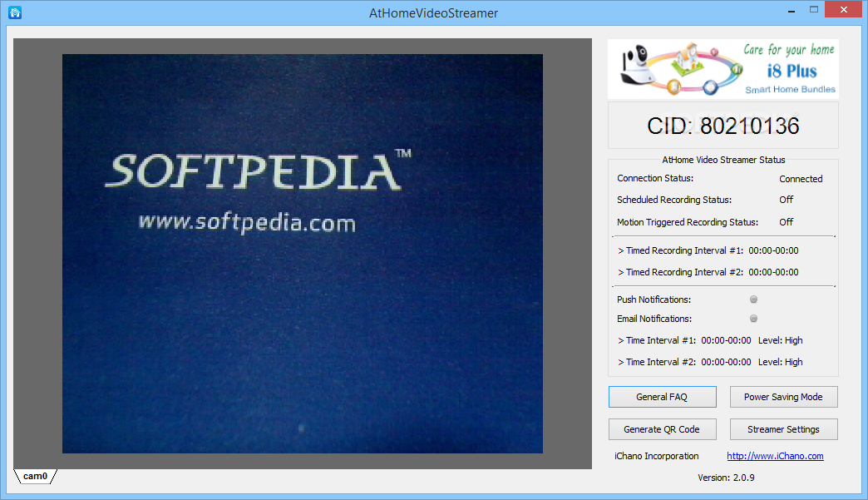Maximize the AtHomeVideoStreamer window
Image resolution: width=868 pixels, height=500 pixels.
(x=814, y=9)
